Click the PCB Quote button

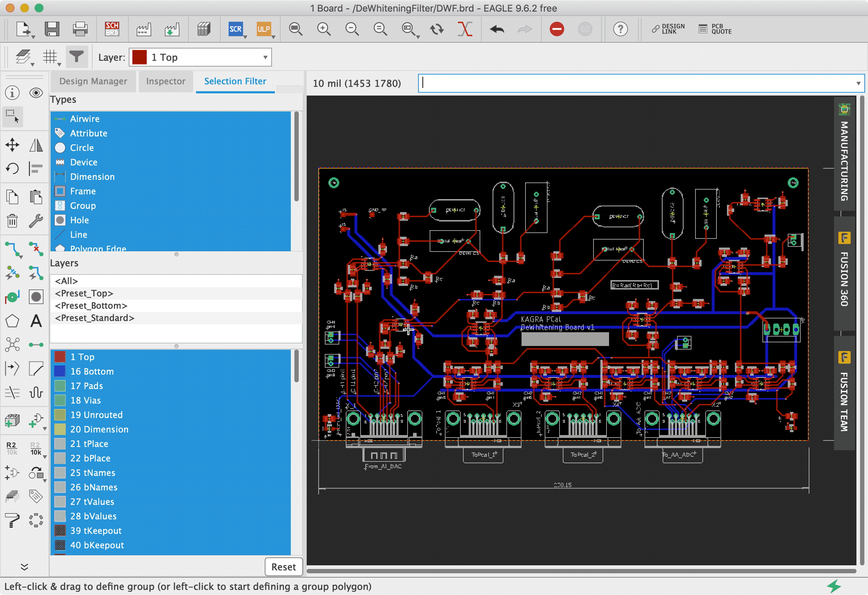coord(715,29)
